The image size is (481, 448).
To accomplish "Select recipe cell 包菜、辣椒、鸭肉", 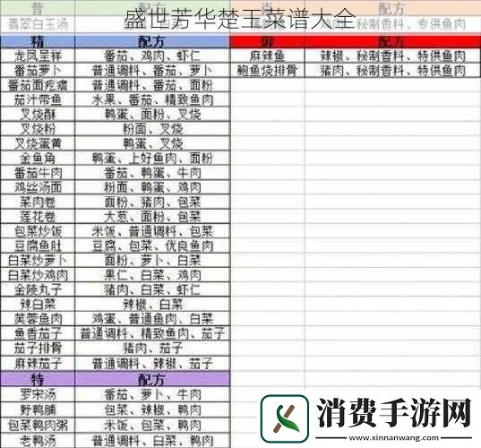I will [152, 410].
